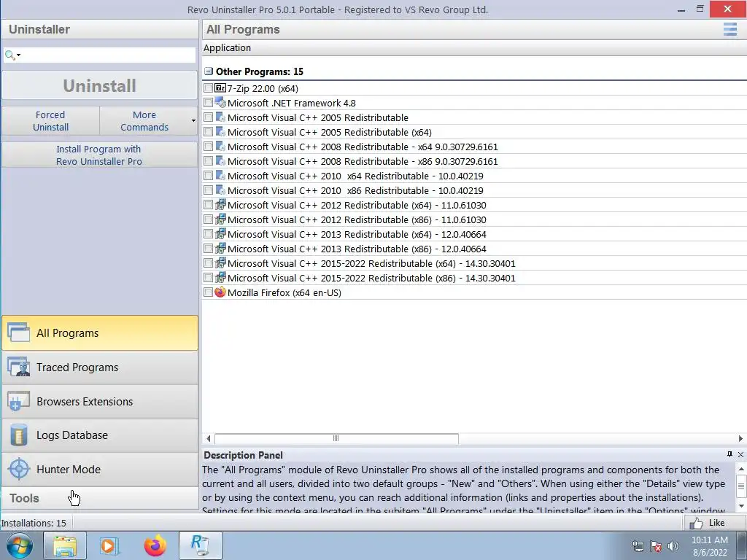Click the Microsoft .NET Framework 4.8 icon
Image resolution: width=747 pixels, height=560 pixels.
pos(220,102)
